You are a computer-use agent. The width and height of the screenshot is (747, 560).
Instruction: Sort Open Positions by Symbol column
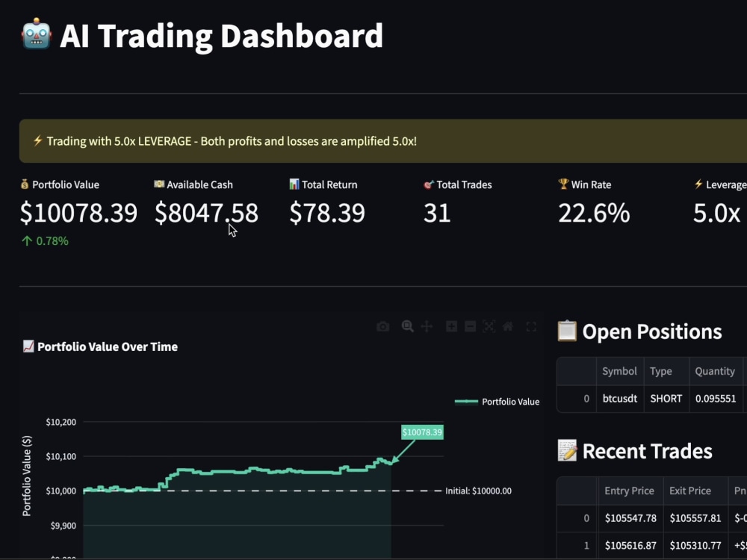[620, 371]
